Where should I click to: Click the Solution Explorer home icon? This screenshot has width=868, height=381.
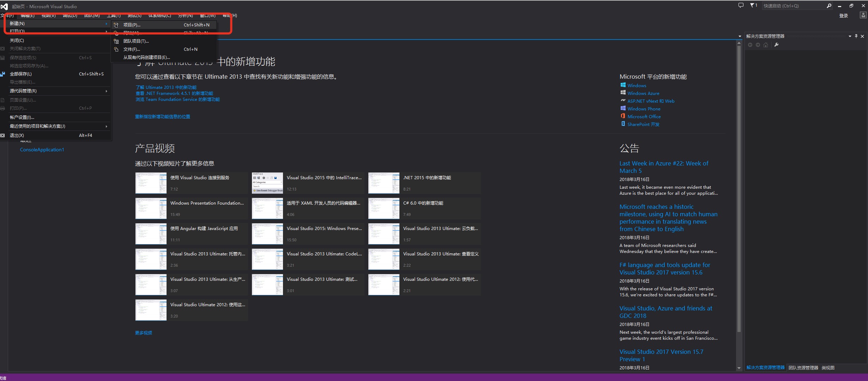pos(766,45)
